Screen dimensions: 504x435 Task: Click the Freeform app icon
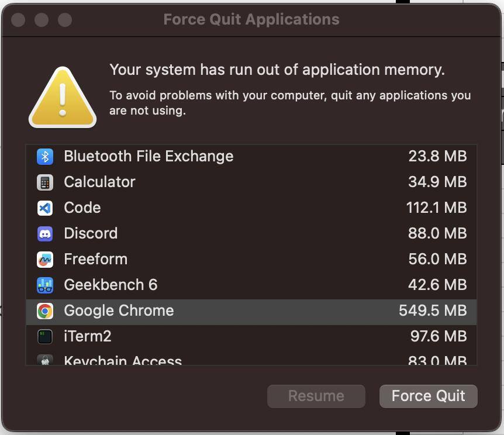point(45,260)
